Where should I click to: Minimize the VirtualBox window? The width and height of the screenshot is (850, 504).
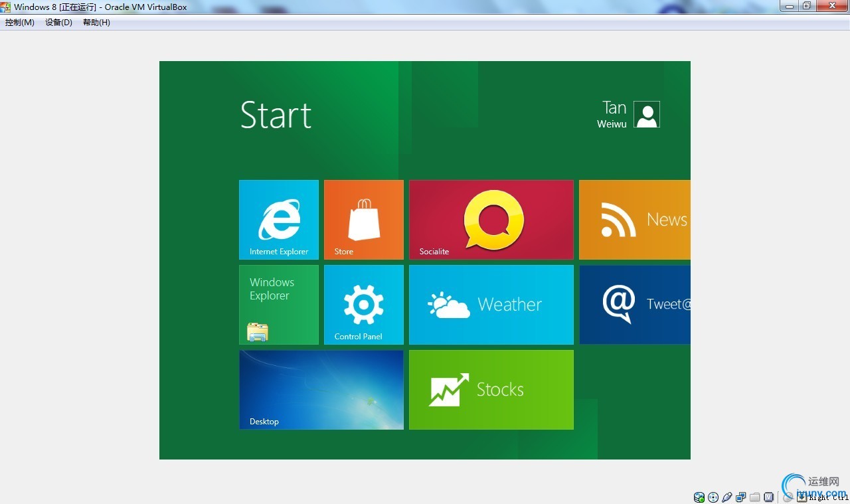click(789, 6)
